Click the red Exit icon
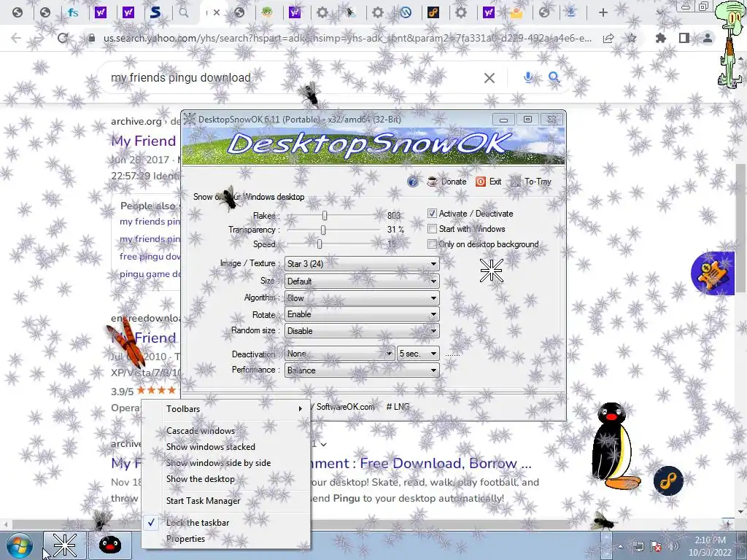Screen dimensions: 747x560 (x=481, y=182)
